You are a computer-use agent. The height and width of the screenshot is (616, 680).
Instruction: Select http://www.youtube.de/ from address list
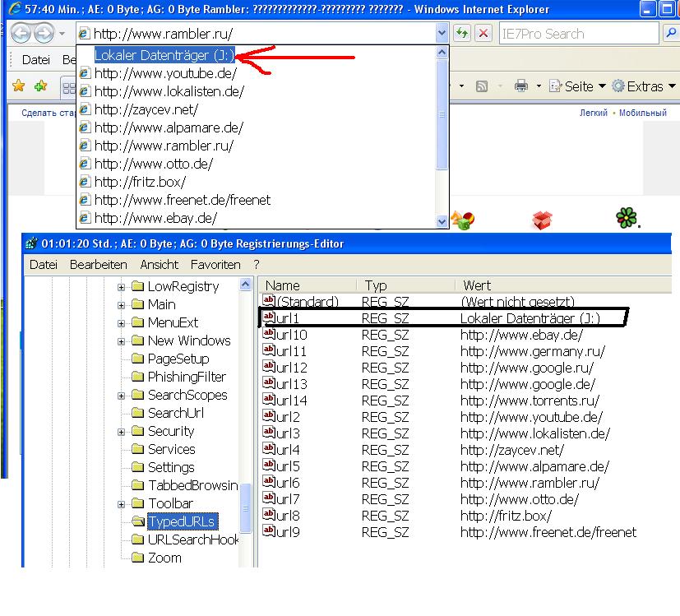coord(164,73)
